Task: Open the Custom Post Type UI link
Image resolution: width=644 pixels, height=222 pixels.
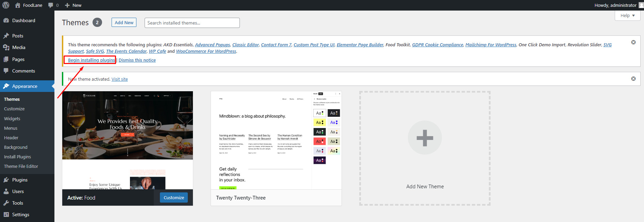Action: pyautogui.click(x=314, y=45)
